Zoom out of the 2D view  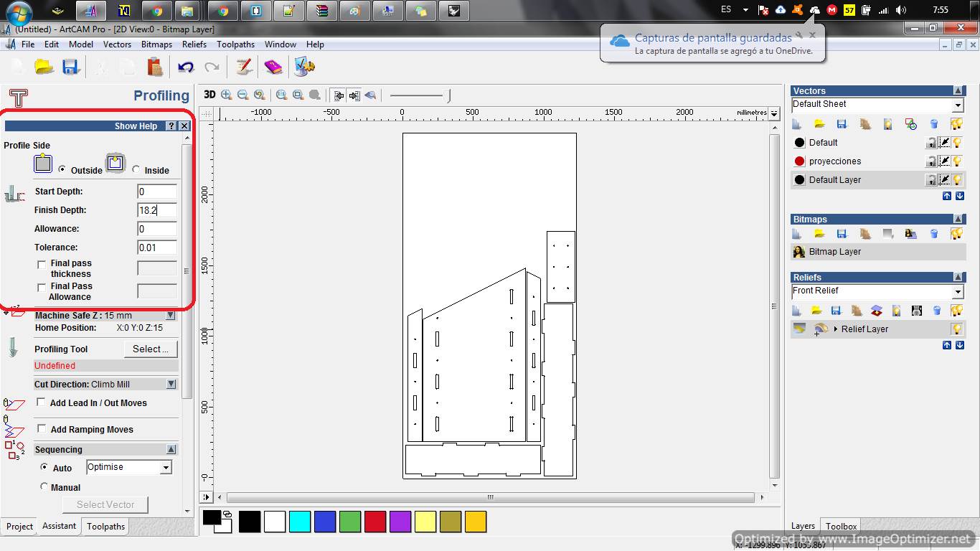[x=242, y=95]
